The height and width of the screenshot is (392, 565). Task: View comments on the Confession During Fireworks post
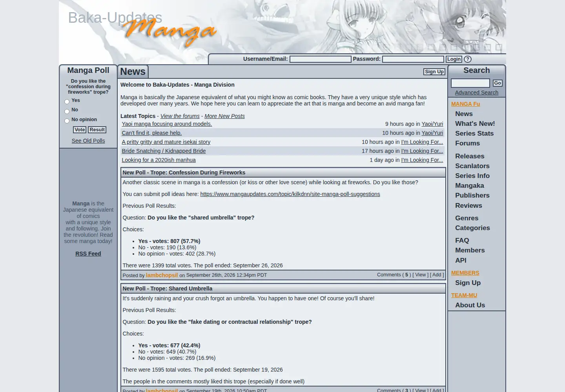[421, 275]
